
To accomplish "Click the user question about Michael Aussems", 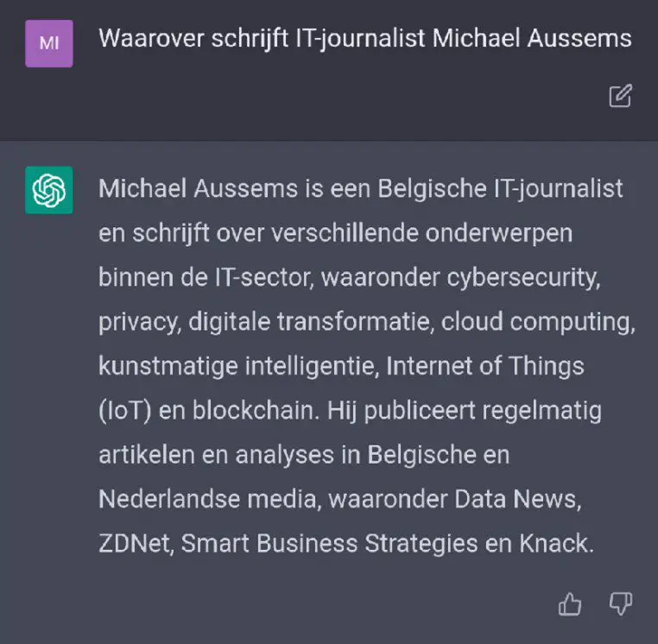I will [x=364, y=39].
